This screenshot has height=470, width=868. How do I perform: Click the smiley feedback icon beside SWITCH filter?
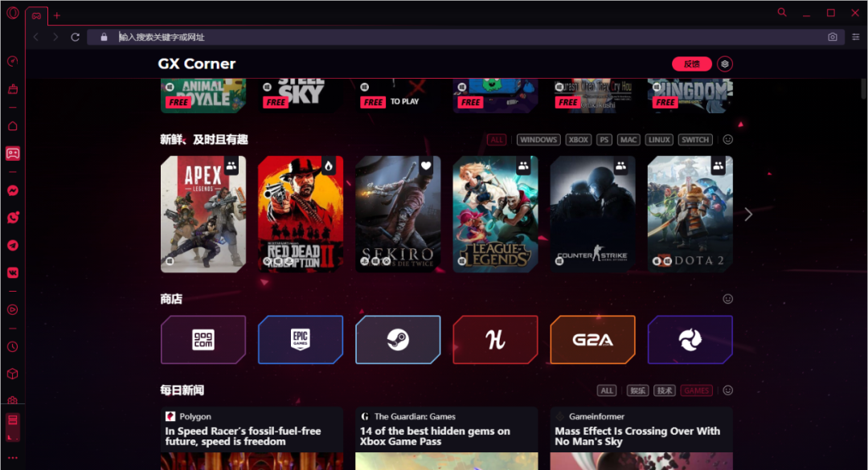(x=728, y=140)
